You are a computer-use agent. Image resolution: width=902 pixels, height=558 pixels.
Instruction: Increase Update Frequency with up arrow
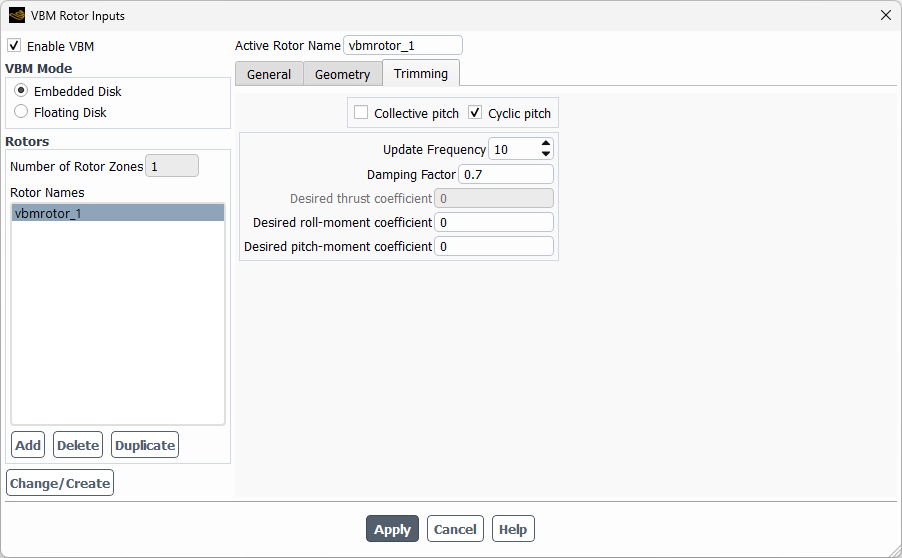546,143
